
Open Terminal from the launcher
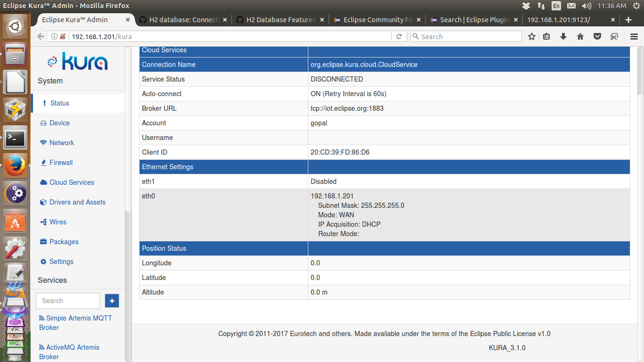coord(16,138)
